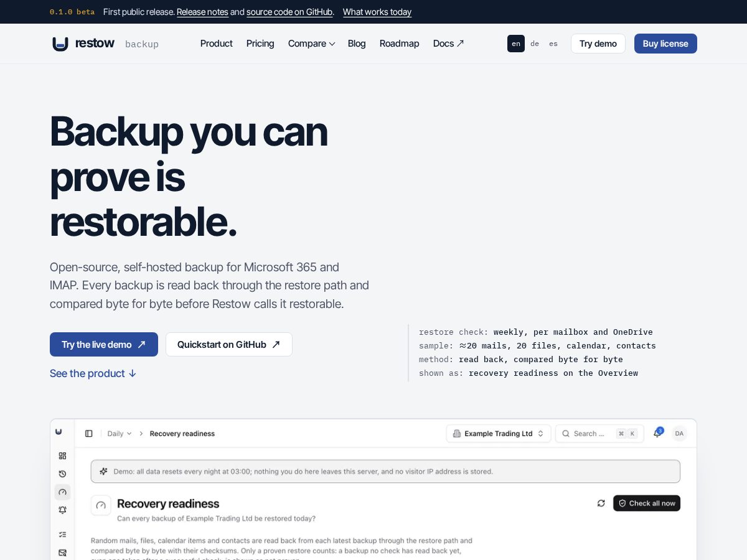Open source code on GitHub link
Screen dimensions: 747x560
(x=289, y=12)
